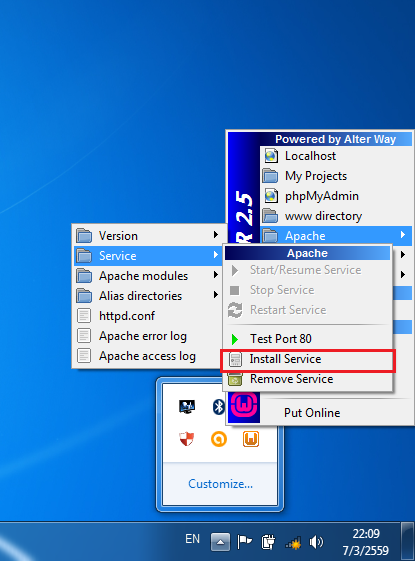Image resolution: width=415 pixels, height=561 pixels.
Task: Open Localhost from the WAMP menu
Action: [336, 156]
